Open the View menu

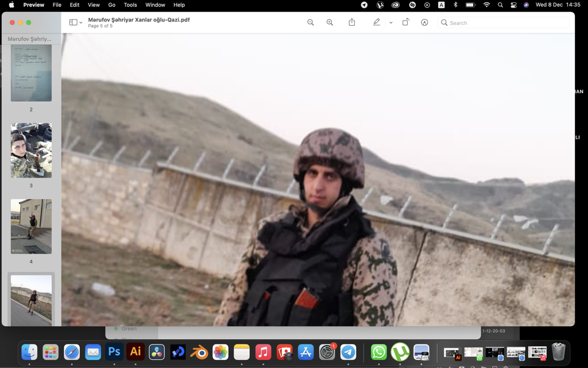pos(94,5)
